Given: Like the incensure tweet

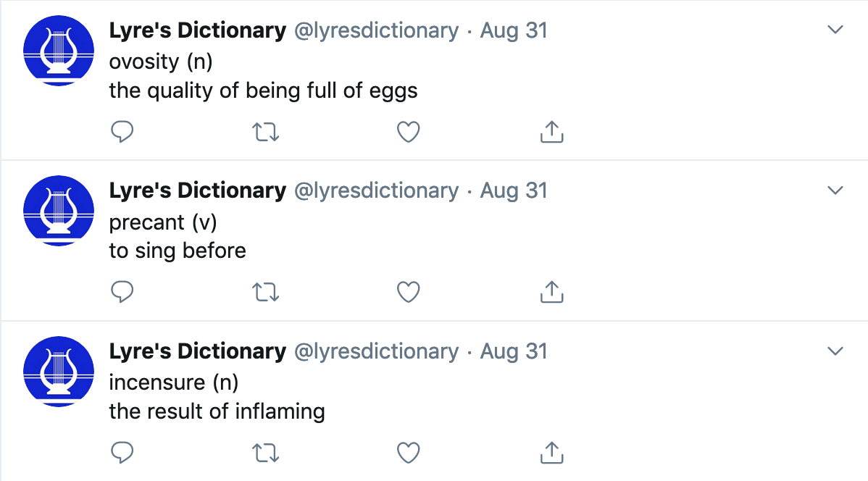Looking at the screenshot, I should click(409, 452).
